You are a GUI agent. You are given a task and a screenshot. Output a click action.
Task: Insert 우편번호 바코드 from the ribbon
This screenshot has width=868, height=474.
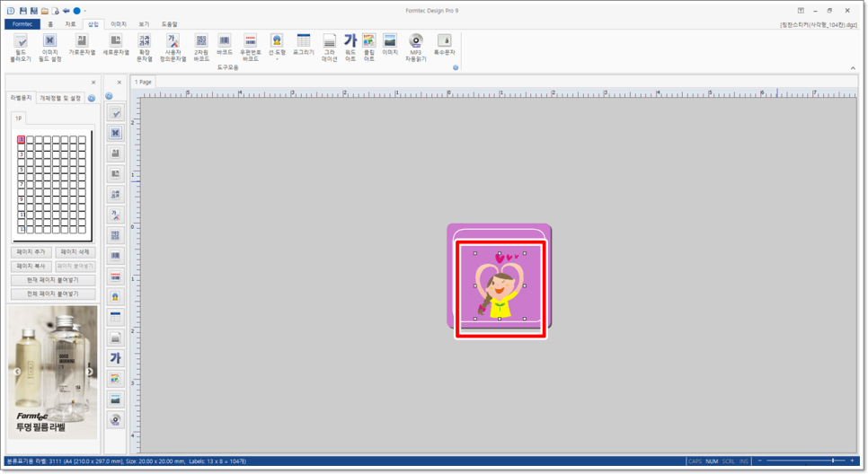pyautogui.click(x=250, y=47)
